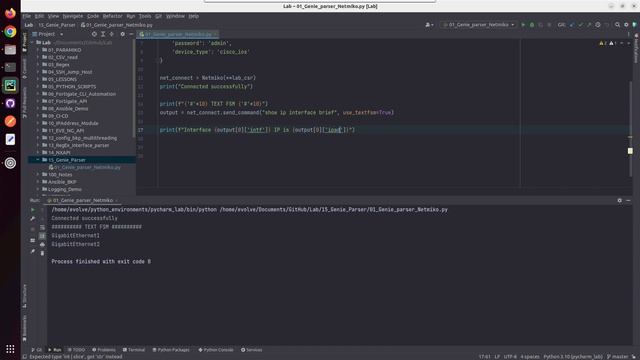Expand the 04_SSH_Jump_Host folder
The width and height of the screenshot is (640, 360).
(38, 72)
